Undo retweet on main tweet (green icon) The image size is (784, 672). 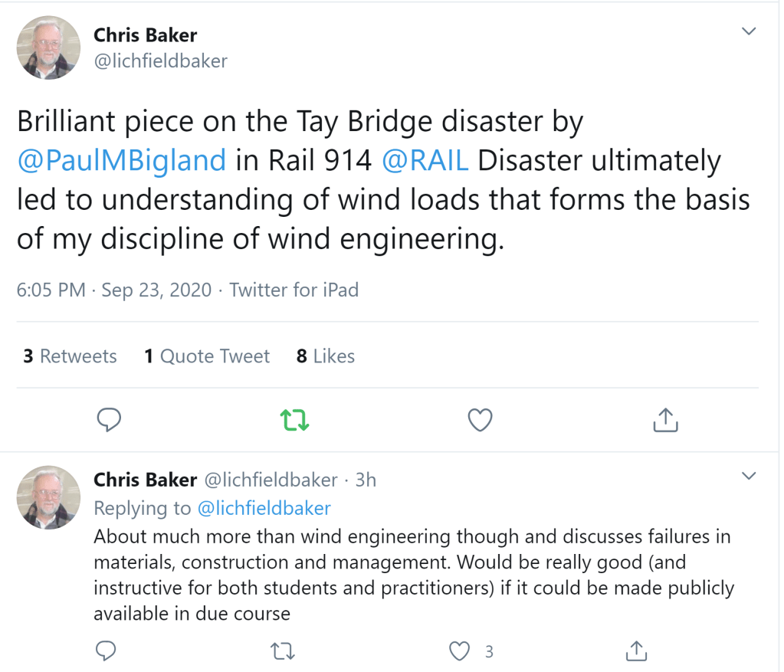click(x=294, y=419)
